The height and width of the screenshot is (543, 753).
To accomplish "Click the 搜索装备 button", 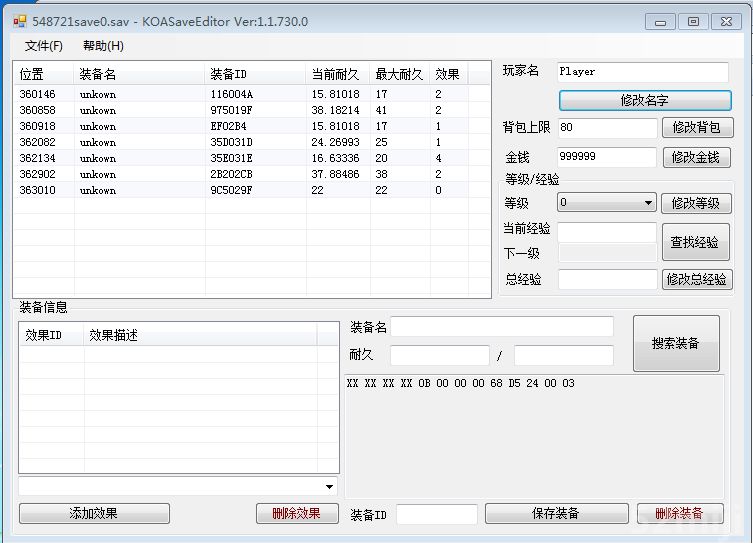I will click(676, 343).
